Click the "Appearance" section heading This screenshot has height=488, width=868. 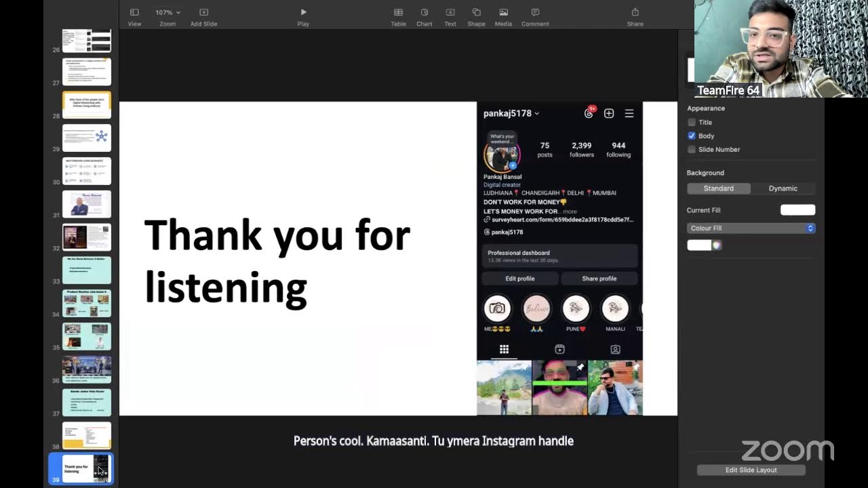tap(706, 108)
